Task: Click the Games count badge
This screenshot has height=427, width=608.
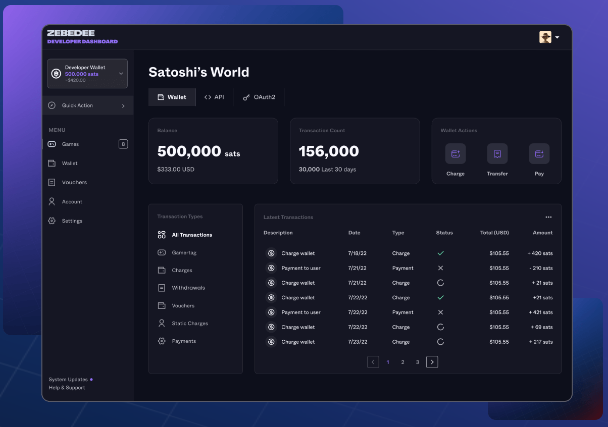Action: (x=123, y=144)
